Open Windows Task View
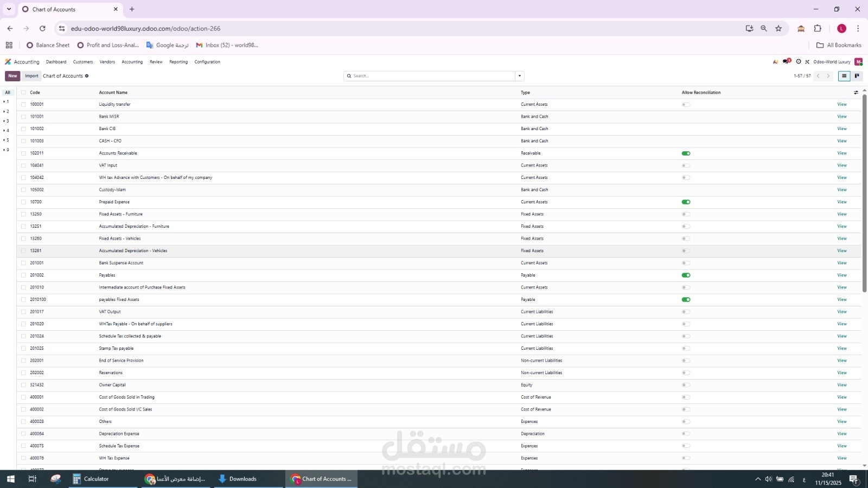 coord(32,479)
